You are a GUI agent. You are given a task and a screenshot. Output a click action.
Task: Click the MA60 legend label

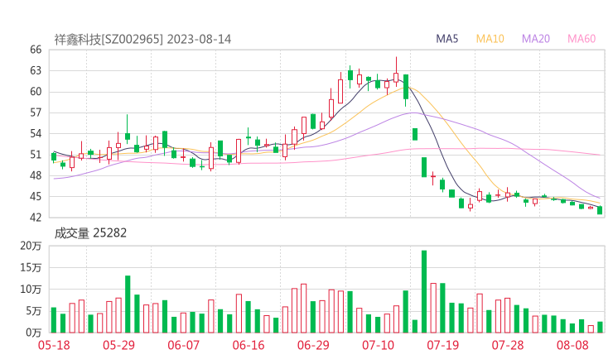[x=582, y=39]
